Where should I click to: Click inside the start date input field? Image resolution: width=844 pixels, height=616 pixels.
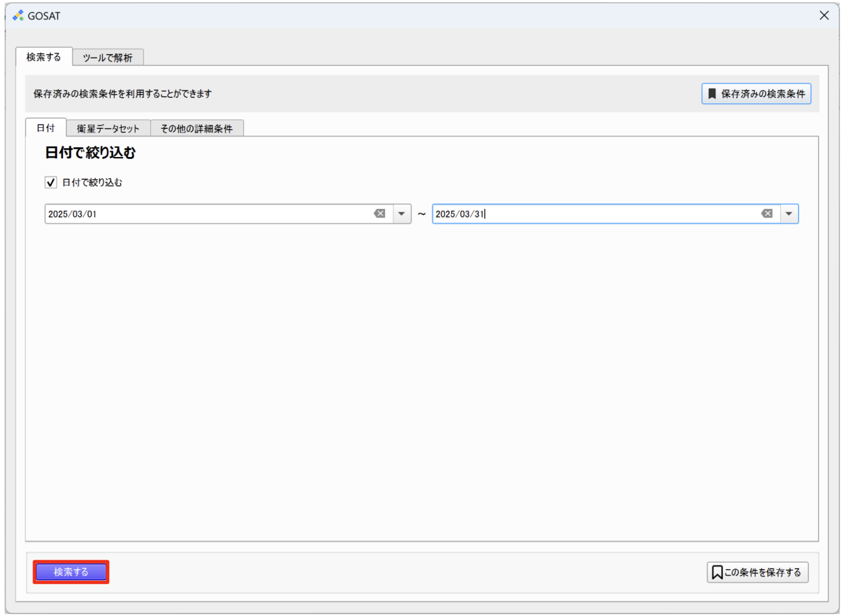pyautogui.click(x=208, y=214)
